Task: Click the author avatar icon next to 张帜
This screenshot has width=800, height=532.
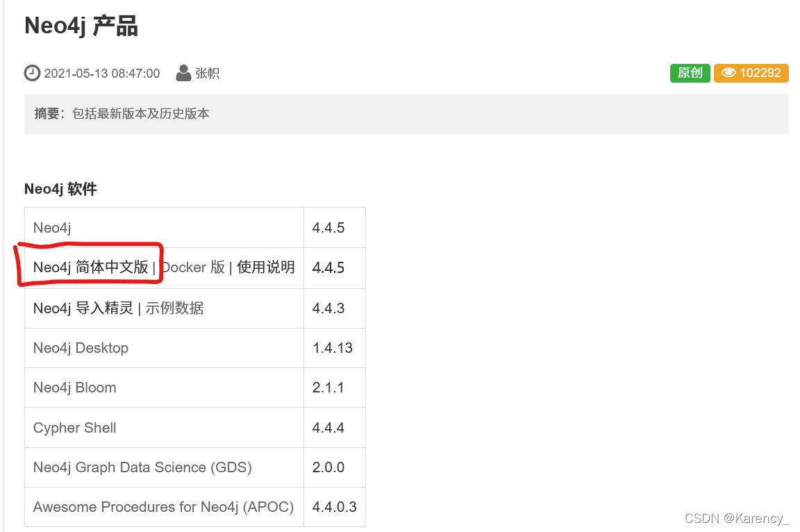Action: point(183,73)
